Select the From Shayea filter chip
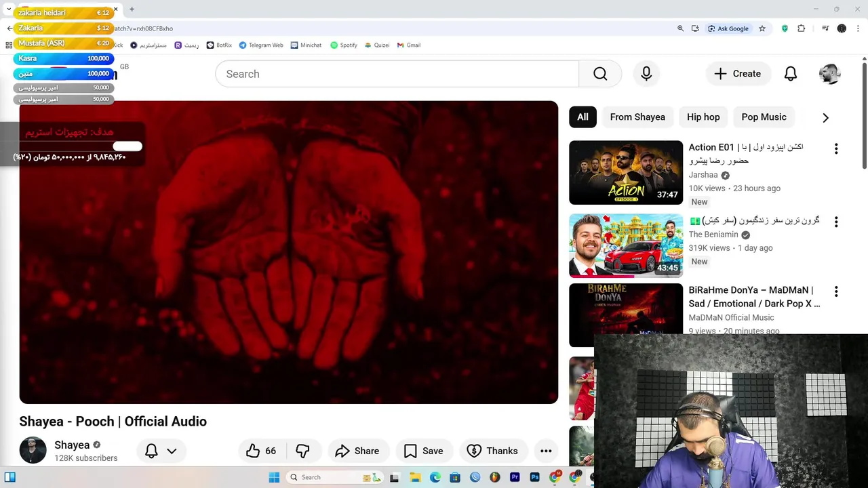 click(637, 117)
